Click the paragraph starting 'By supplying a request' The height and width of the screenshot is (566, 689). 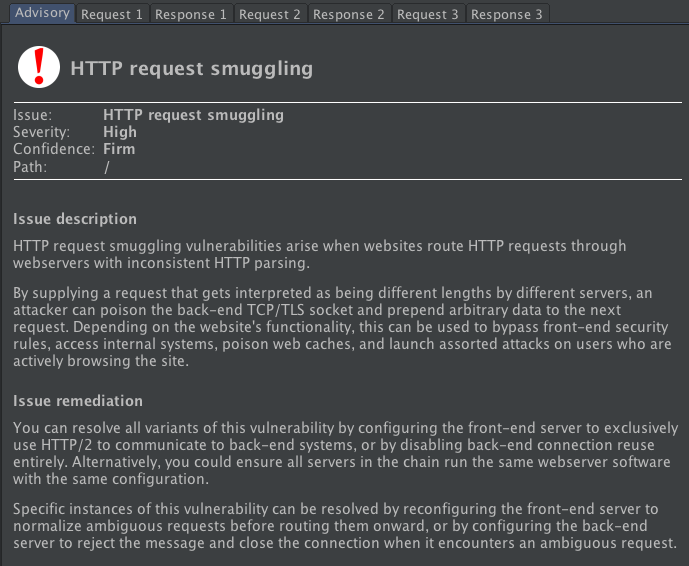click(342, 327)
